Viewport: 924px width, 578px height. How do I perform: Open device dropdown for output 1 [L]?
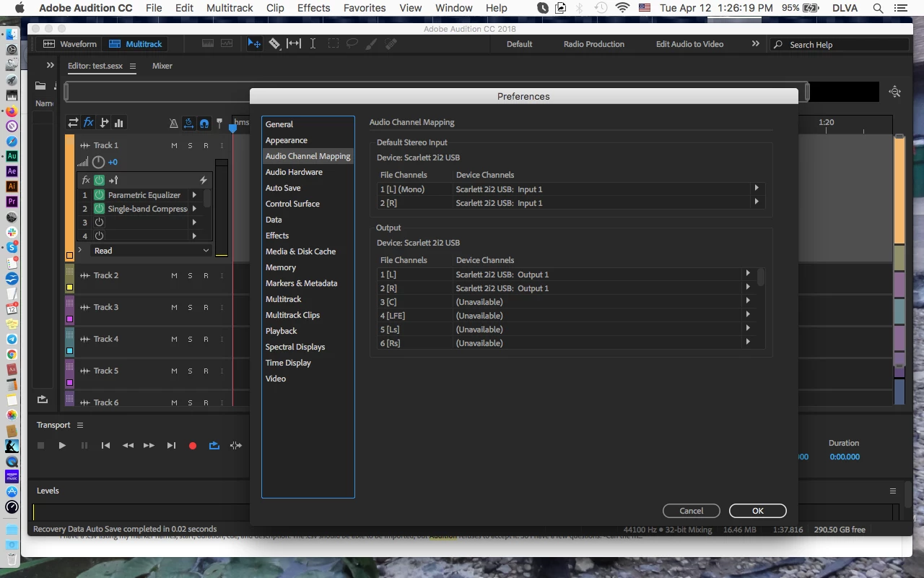click(748, 274)
